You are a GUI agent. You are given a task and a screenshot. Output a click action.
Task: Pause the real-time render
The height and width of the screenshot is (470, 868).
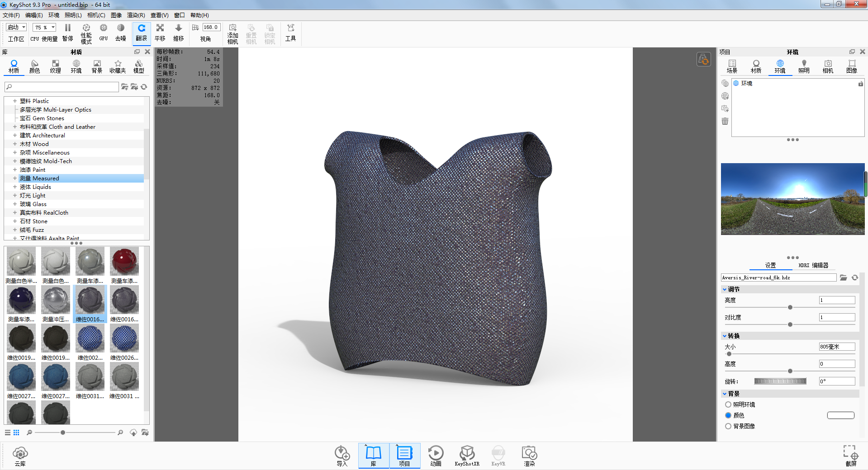[68, 33]
